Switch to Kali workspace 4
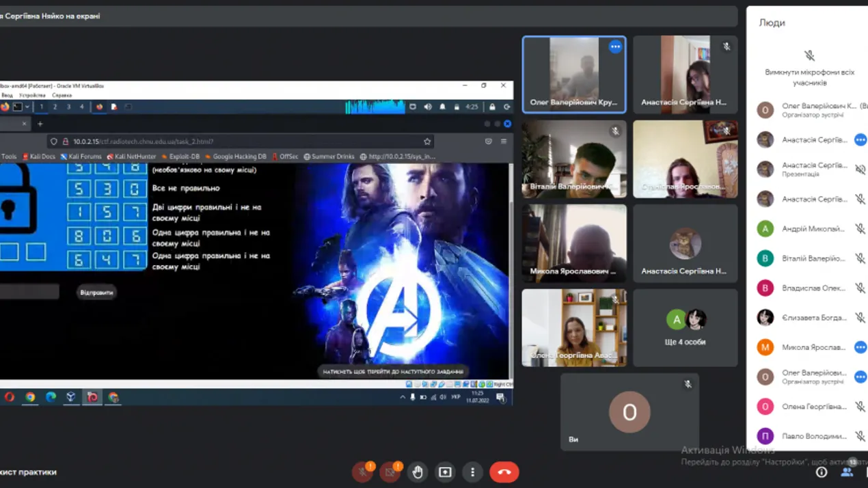Image resolution: width=868 pixels, height=488 pixels. point(82,107)
